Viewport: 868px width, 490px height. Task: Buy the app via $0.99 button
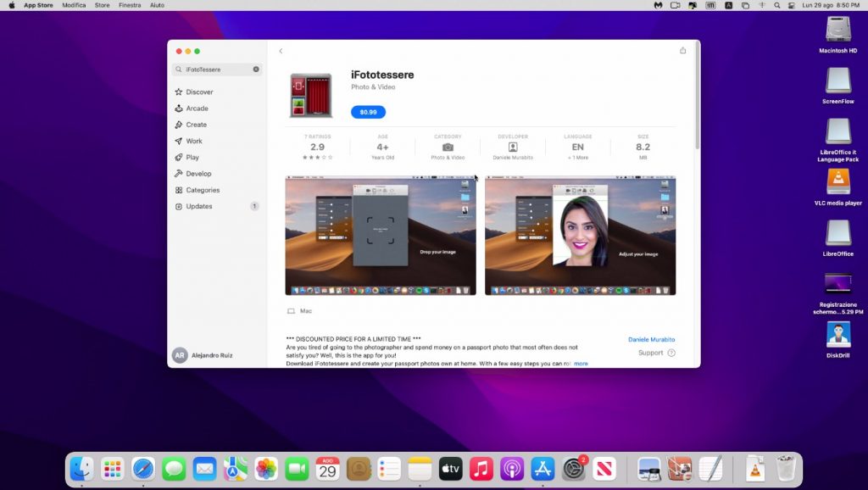368,112
